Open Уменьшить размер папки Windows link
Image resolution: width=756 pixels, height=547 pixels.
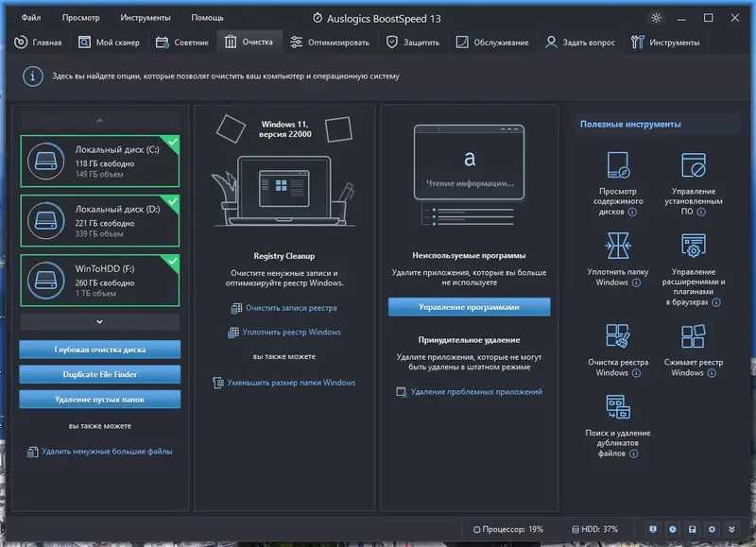click(x=284, y=383)
